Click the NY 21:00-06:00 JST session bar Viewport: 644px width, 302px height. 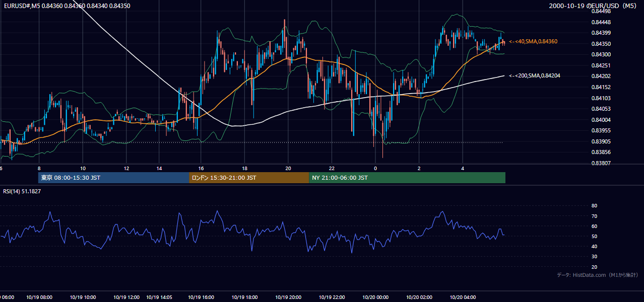pos(407,178)
